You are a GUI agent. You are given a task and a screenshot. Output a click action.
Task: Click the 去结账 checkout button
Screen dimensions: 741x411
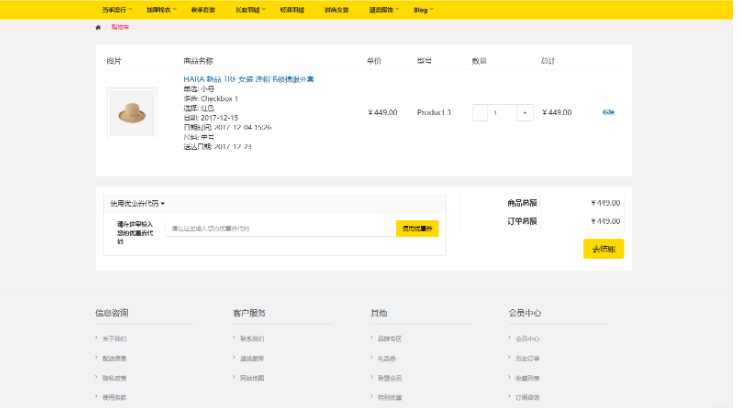(x=603, y=249)
